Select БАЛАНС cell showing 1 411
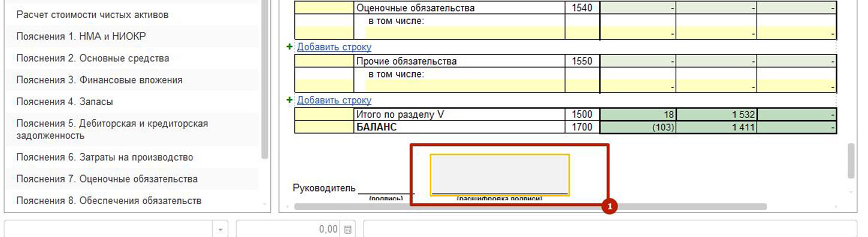Image resolution: width=868 pixels, height=237 pixels. pos(716,127)
